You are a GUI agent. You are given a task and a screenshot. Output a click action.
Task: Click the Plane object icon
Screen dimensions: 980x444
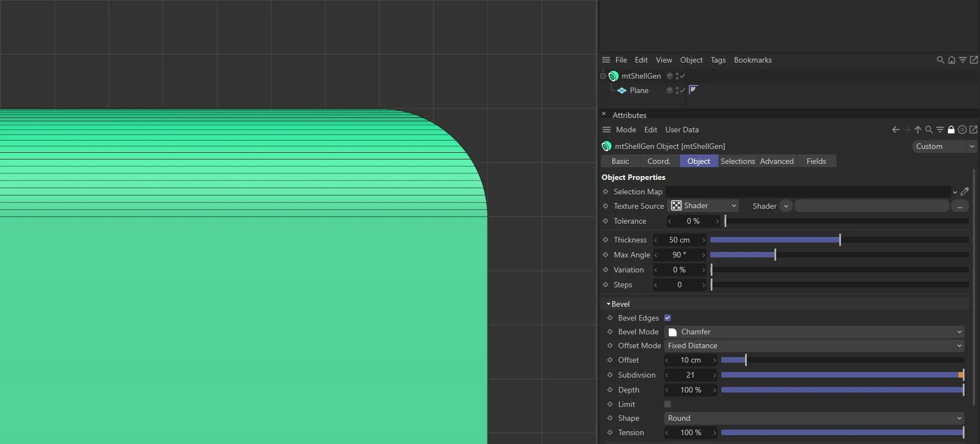point(622,90)
